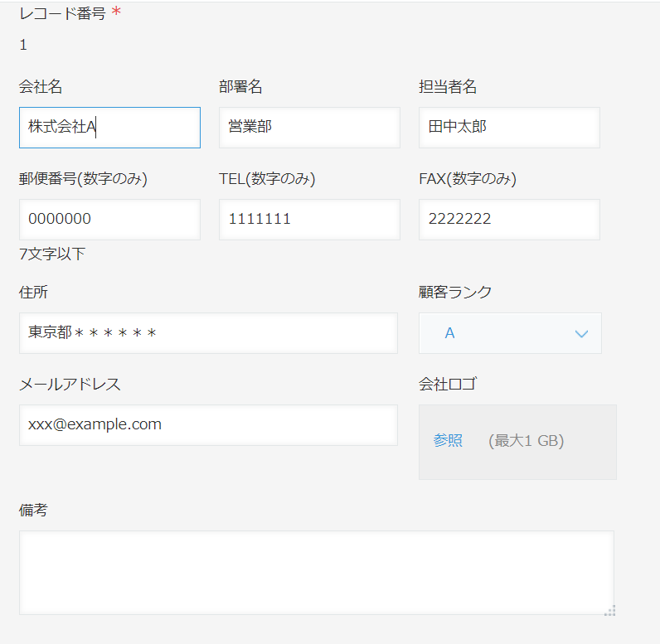Click the メールアドレス label
This screenshot has width=660, height=644.
point(70,384)
